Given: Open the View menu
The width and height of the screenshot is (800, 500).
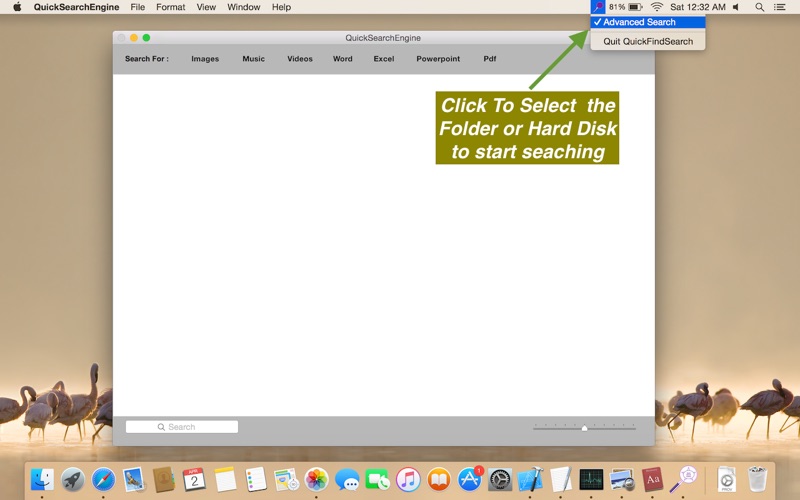Looking at the screenshot, I should (x=206, y=7).
